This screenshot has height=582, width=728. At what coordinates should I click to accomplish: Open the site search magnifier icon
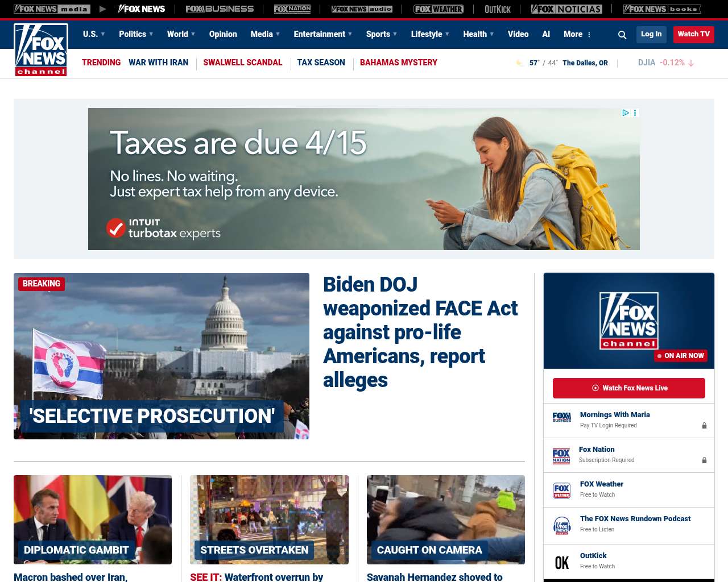pyautogui.click(x=622, y=35)
